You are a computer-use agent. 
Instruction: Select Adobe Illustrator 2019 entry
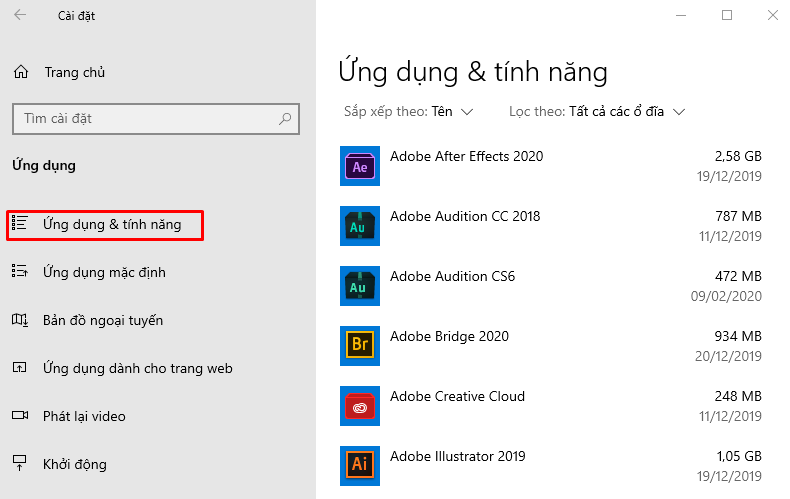click(x=551, y=466)
